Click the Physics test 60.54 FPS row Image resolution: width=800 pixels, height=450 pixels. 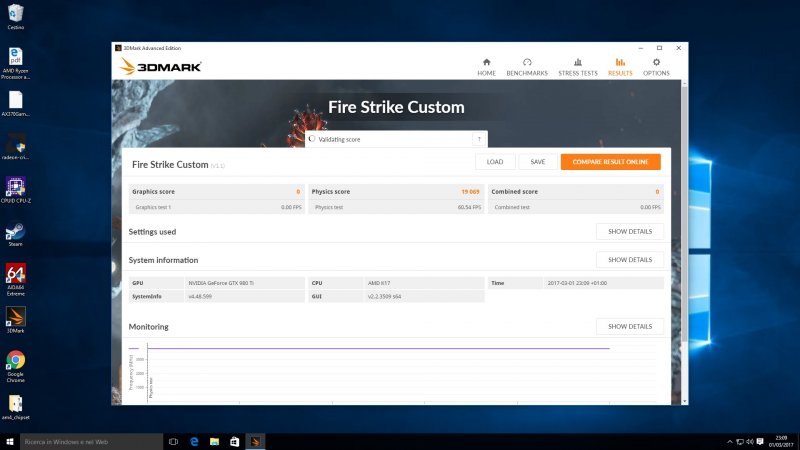pos(396,207)
